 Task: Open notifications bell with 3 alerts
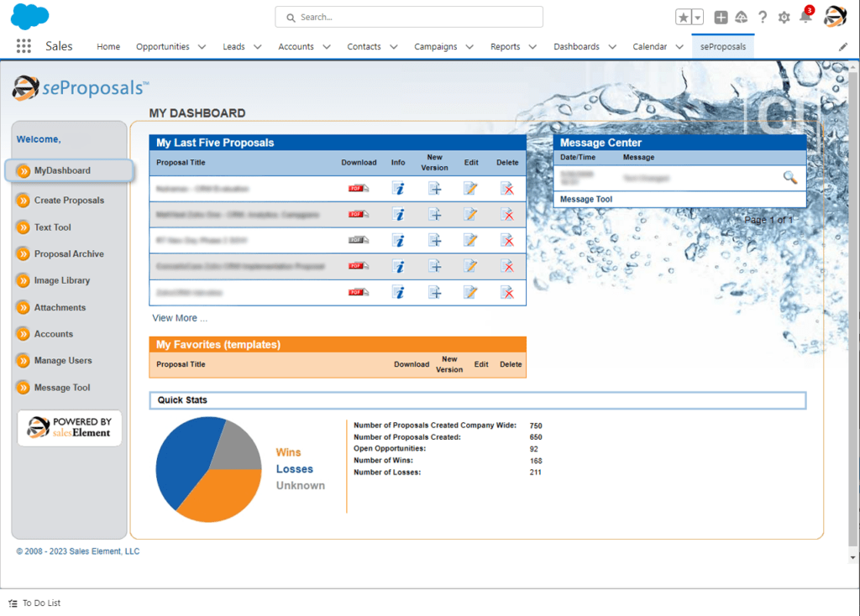(x=805, y=18)
